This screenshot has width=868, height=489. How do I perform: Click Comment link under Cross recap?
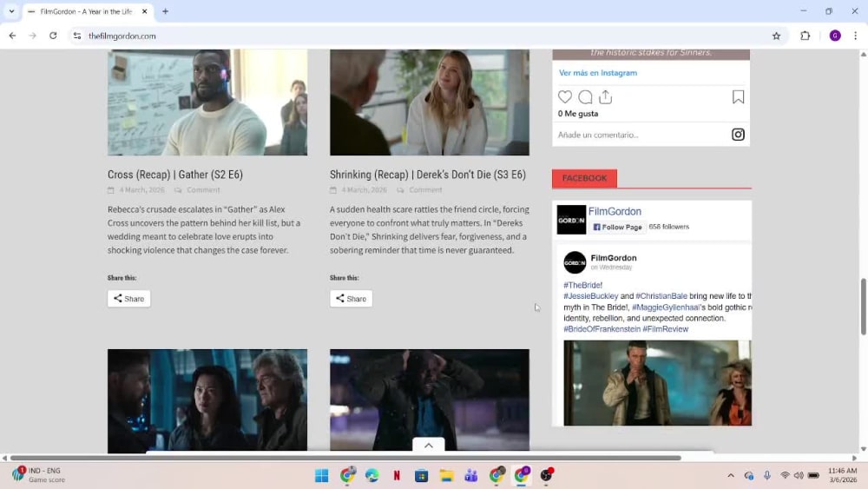[x=203, y=190]
